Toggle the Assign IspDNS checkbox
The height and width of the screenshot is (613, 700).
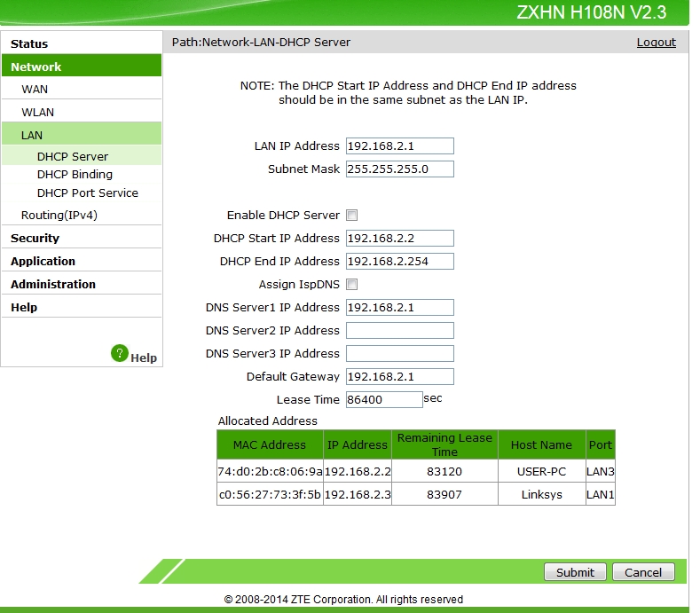pos(352,285)
